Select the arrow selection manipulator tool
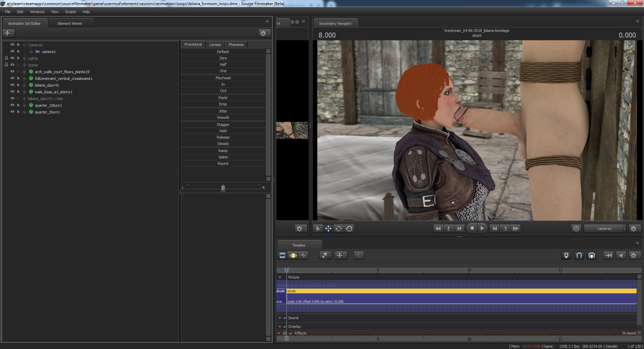644x349 pixels. 318,229
